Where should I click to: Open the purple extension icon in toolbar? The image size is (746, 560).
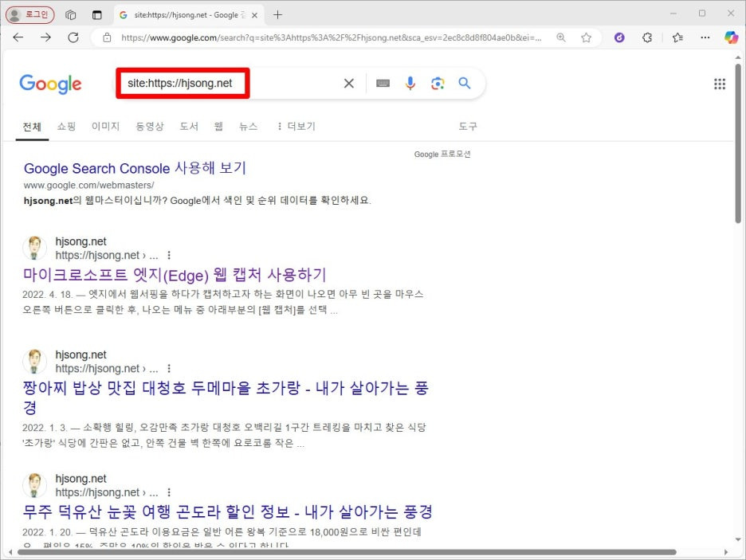pos(619,37)
